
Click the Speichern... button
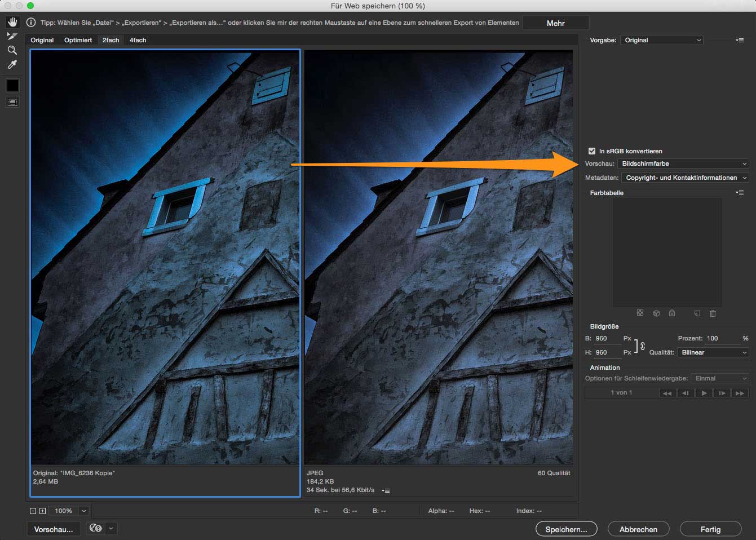[x=566, y=529]
